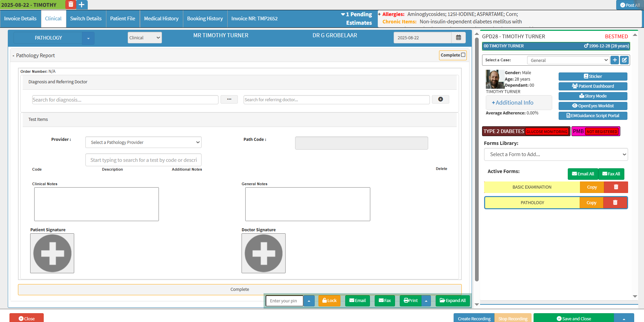Screen dimensions: 644x322
Task: Add a patient signature using the plus icon
Action: click(x=52, y=253)
